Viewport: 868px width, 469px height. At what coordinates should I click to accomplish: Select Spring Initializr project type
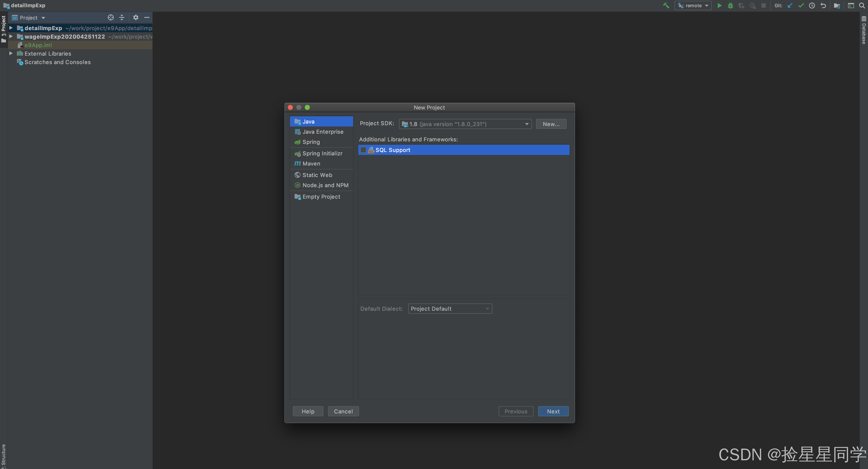(x=322, y=153)
